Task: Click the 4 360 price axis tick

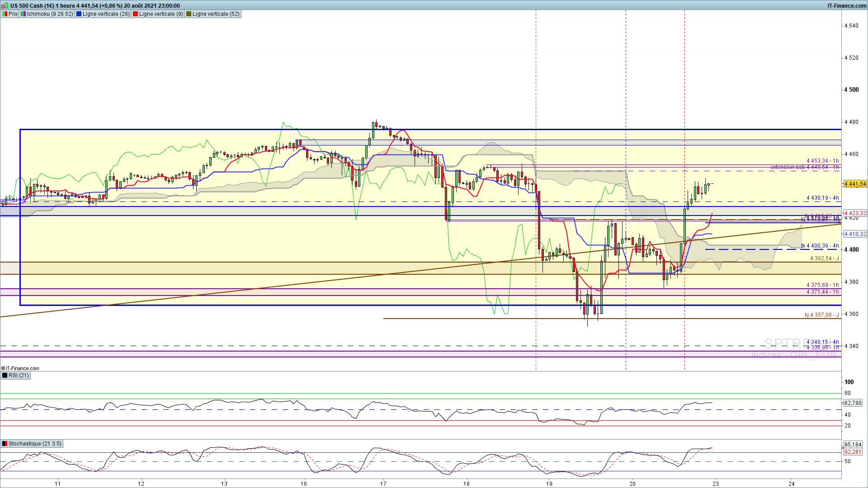Action: coord(852,314)
